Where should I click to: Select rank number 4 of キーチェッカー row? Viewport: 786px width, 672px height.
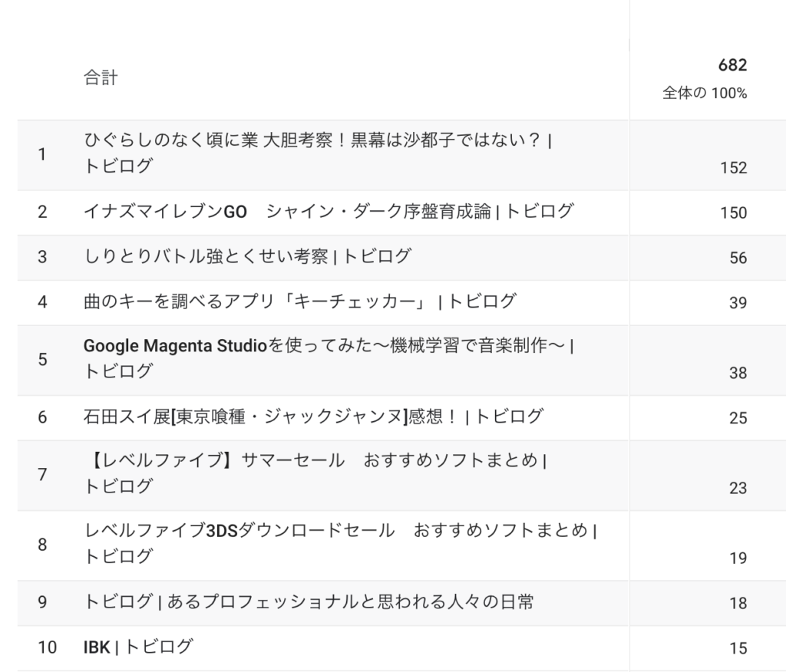pyautogui.click(x=42, y=302)
